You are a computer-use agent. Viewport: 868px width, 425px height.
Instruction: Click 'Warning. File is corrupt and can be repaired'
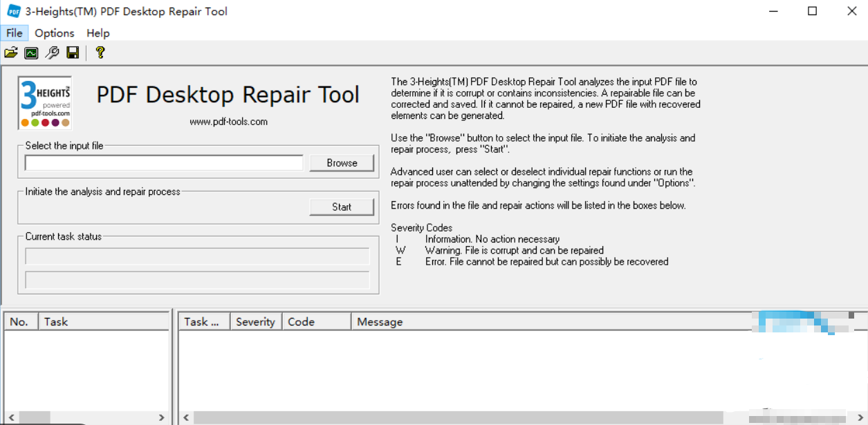(515, 250)
